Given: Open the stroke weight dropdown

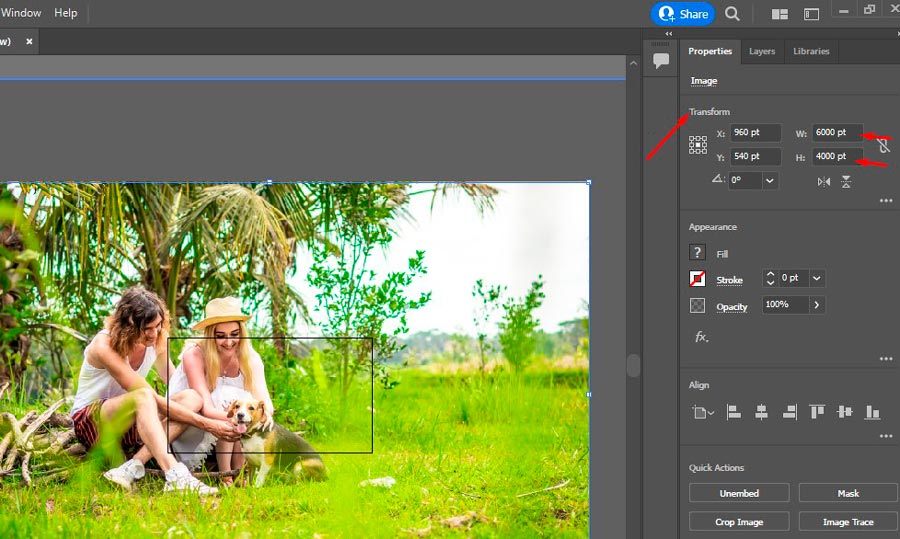Looking at the screenshot, I should [817, 278].
